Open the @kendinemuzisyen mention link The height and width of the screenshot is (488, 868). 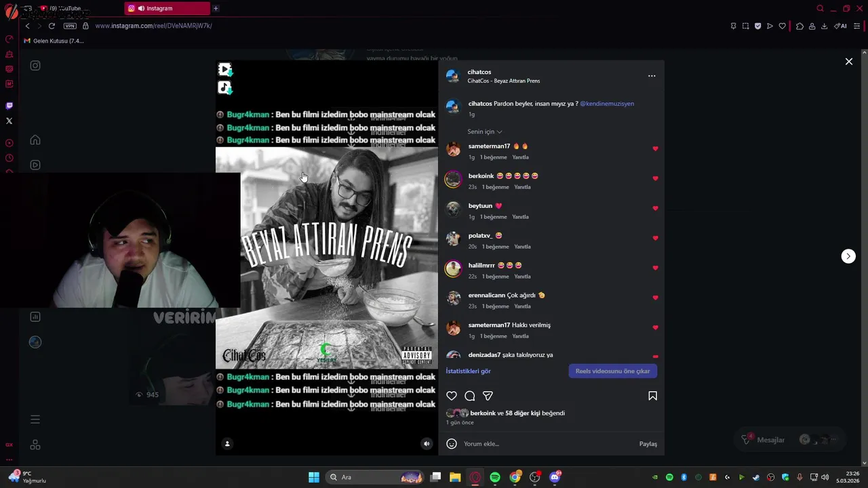pyautogui.click(x=607, y=104)
